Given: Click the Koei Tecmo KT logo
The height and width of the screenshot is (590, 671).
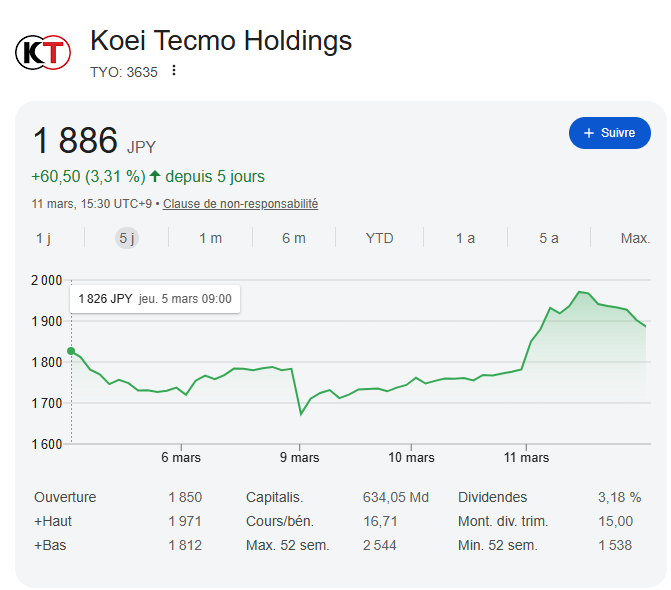Looking at the screenshot, I should tap(43, 52).
